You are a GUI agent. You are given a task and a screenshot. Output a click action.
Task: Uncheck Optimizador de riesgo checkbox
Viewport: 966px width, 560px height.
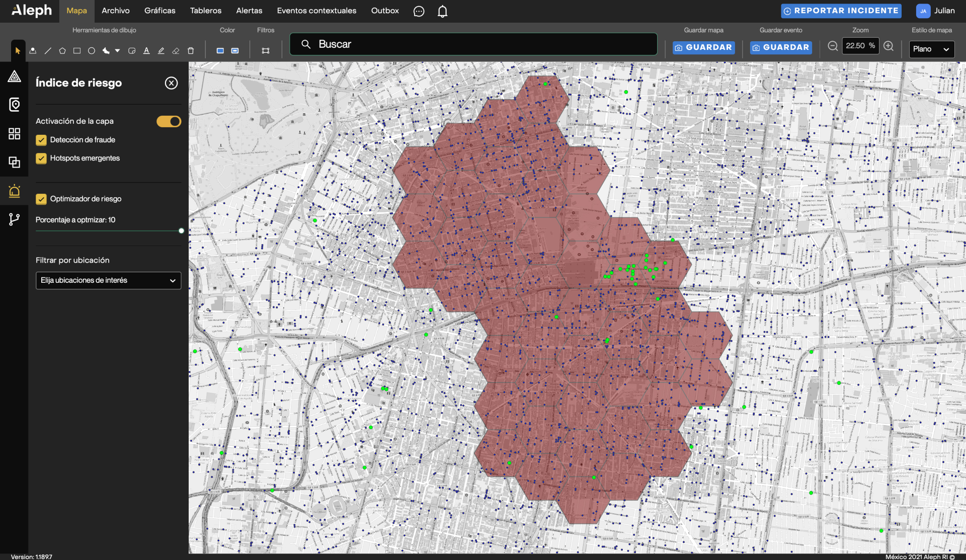coord(41,199)
